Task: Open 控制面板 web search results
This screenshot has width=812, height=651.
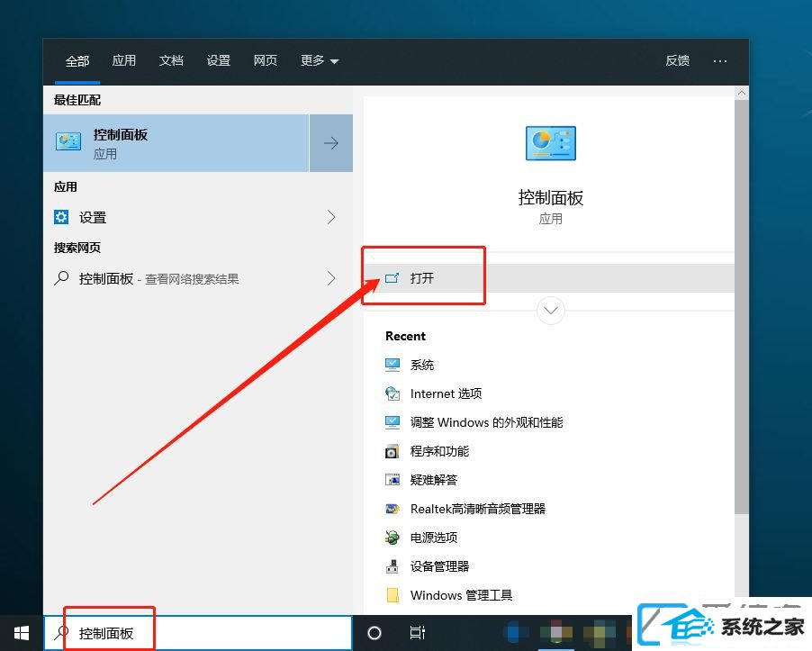Action: 198,278
